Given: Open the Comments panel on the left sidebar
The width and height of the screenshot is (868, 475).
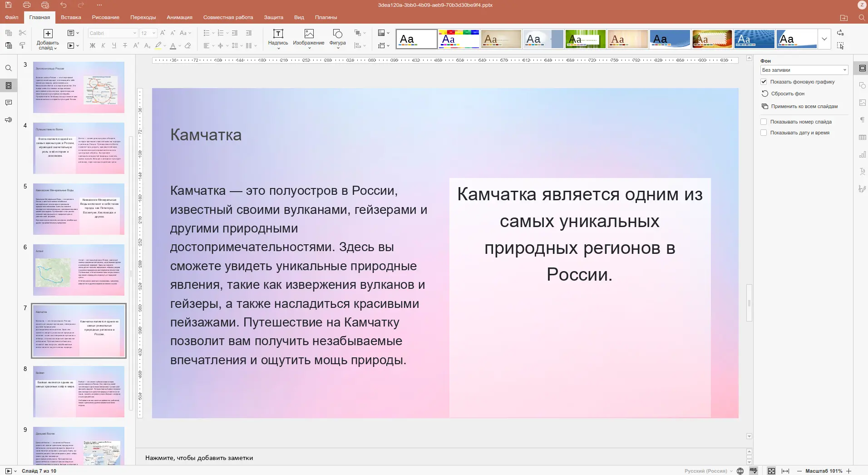Looking at the screenshot, I should 8,103.
